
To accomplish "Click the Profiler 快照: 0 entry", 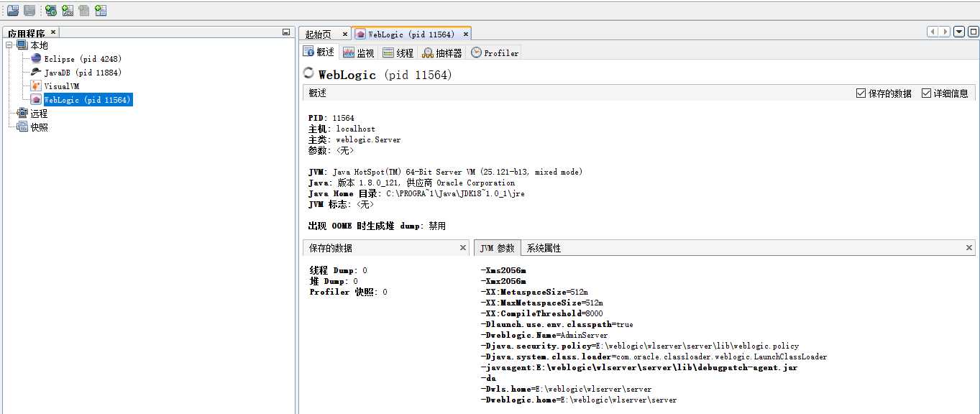I will click(x=349, y=292).
